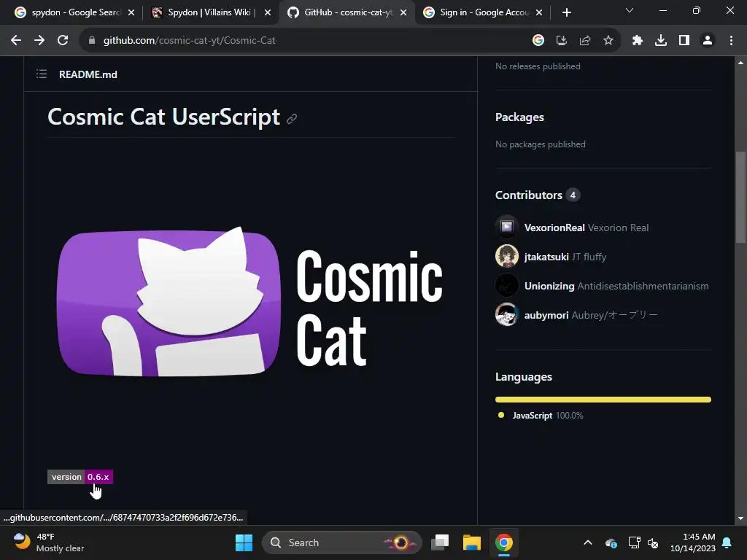
Task: Open Task View on the taskbar
Action: 440,542
